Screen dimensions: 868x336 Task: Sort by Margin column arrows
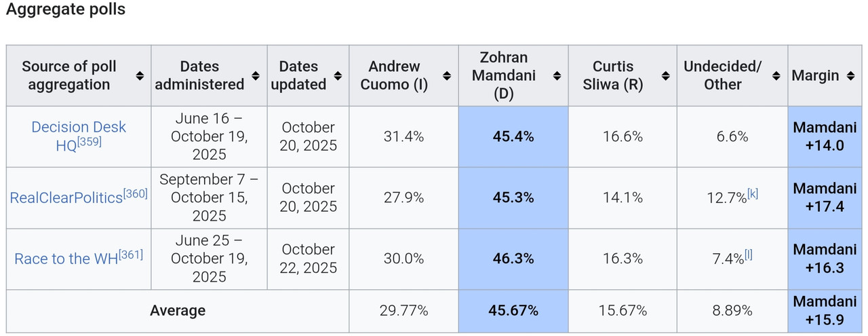pyautogui.click(x=850, y=76)
